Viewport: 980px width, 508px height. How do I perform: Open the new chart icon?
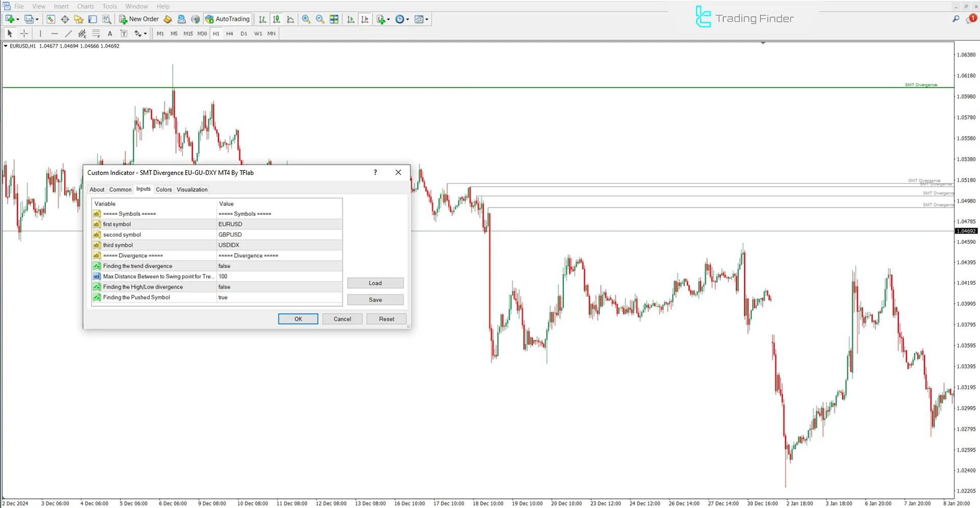(9, 19)
